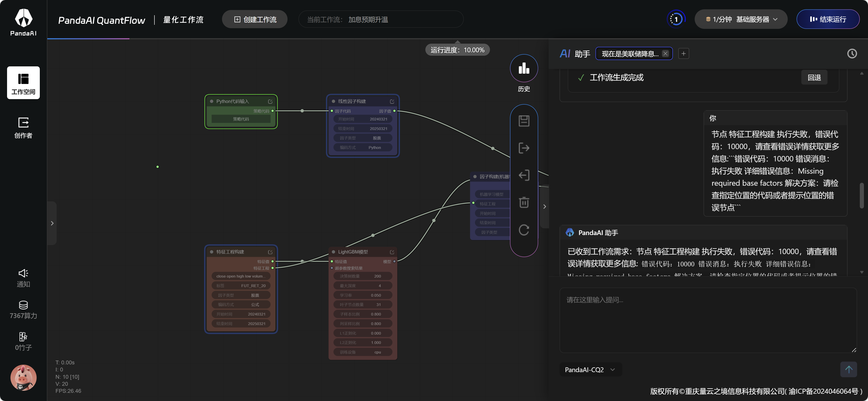Click 叶子节点数量 31 value in LightGBM模型
This screenshot has height=401, width=868.
point(363,305)
